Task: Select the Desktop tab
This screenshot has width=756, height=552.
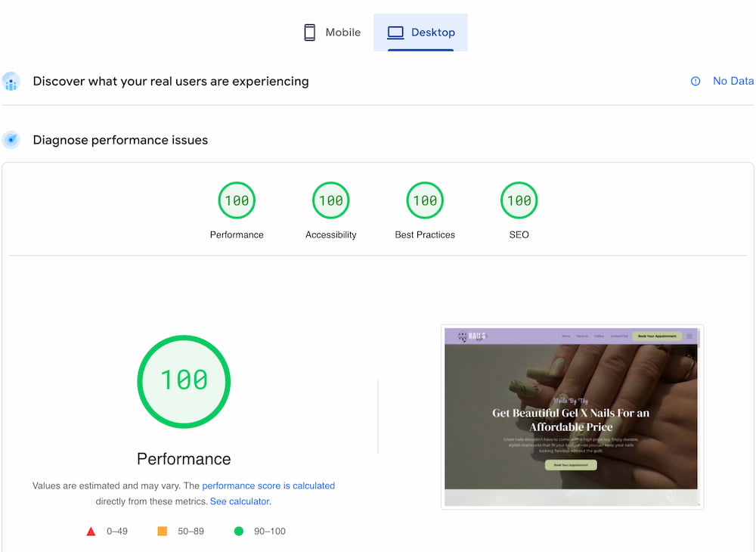Action: click(x=420, y=32)
